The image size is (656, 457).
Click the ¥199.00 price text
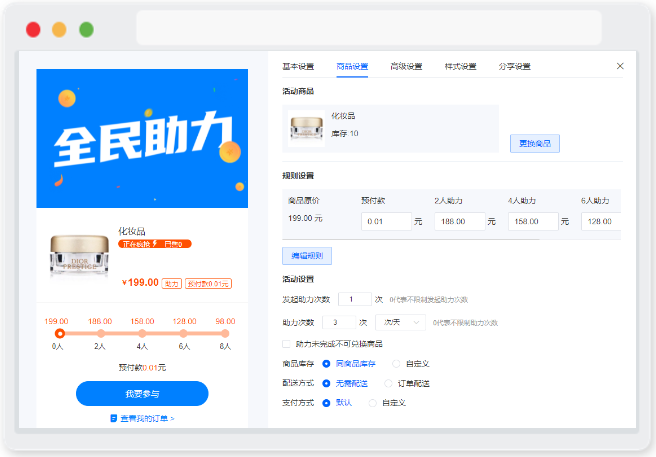point(140,283)
